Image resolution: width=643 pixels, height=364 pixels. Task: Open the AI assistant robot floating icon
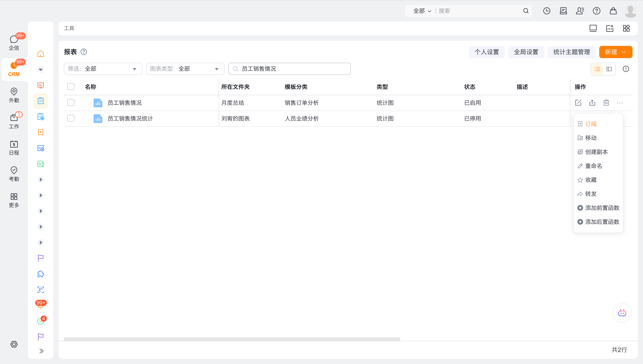[x=622, y=313]
